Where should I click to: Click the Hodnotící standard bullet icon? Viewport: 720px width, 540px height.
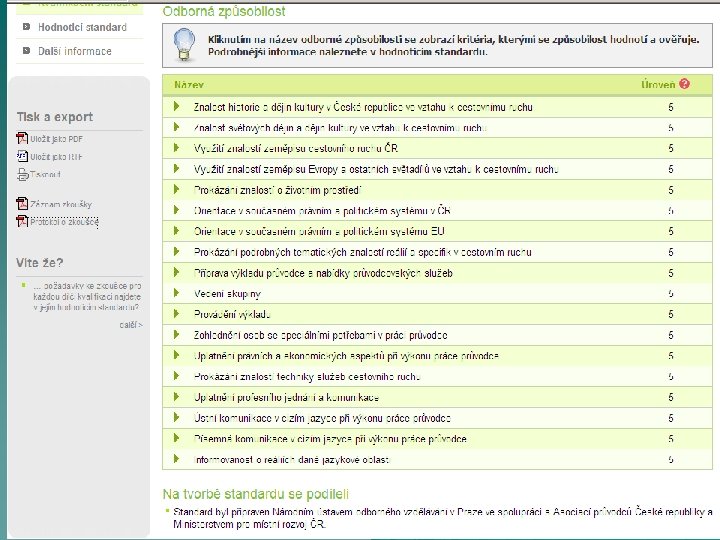(x=27, y=27)
